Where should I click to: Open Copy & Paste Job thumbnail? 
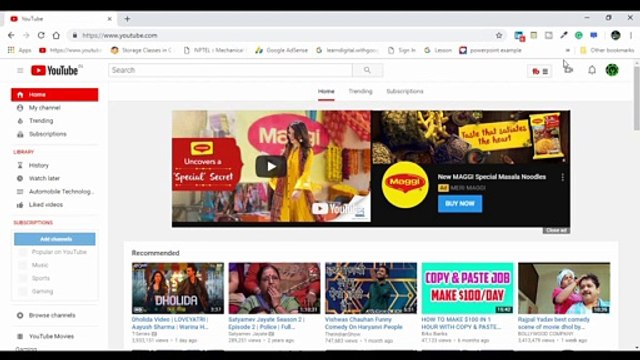[467, 288]
